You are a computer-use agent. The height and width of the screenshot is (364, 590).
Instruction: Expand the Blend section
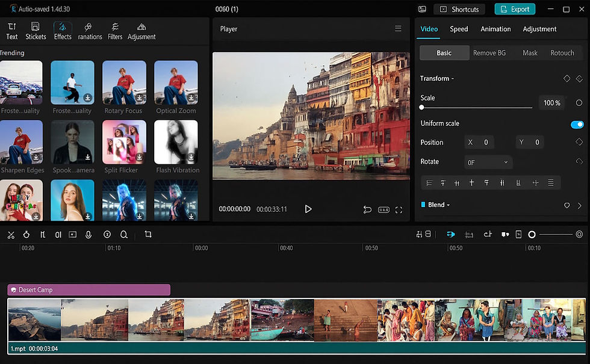[438, 205]
